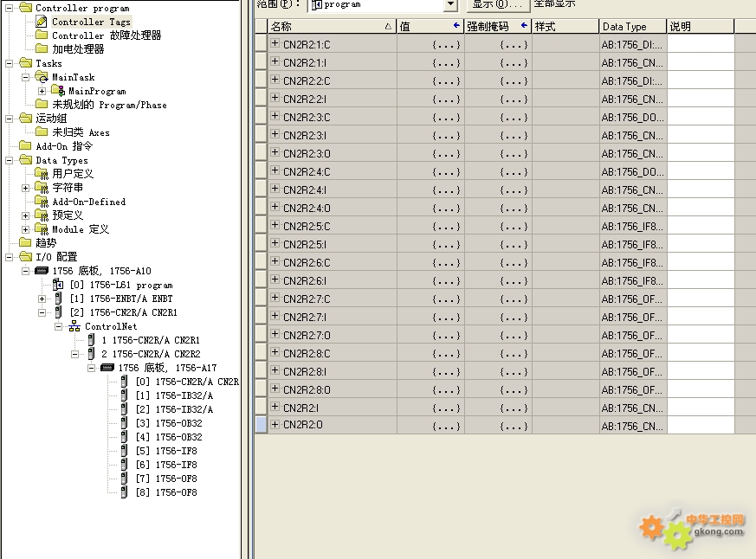
Task: Select the [2] 1756-CN2R/A CN2R1 tree item
Action: coord(124,312)
